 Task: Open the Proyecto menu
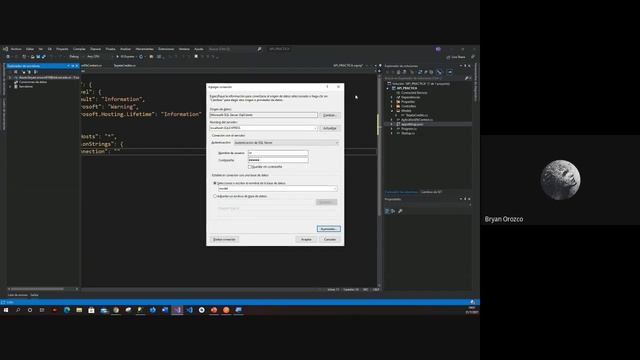pos(62,49)
